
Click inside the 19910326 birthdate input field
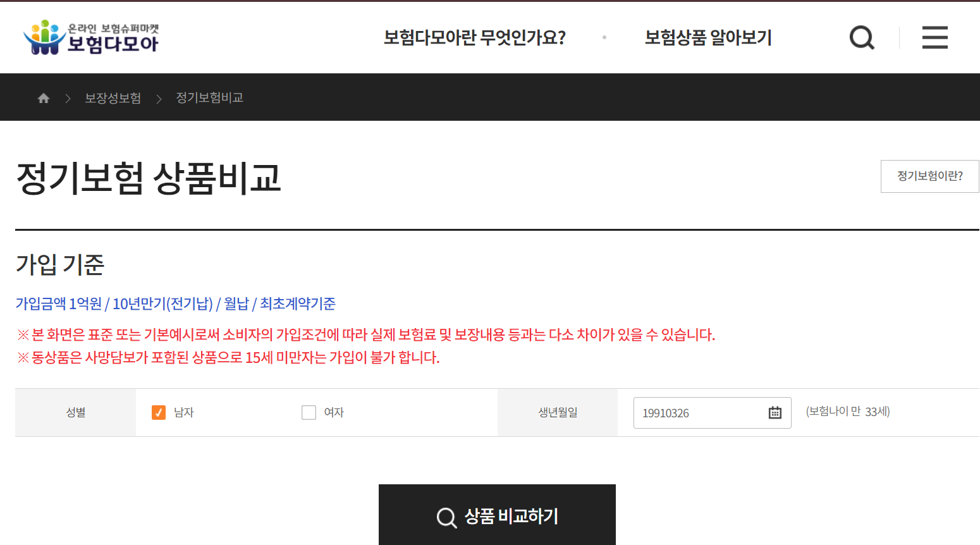(695, 412)
